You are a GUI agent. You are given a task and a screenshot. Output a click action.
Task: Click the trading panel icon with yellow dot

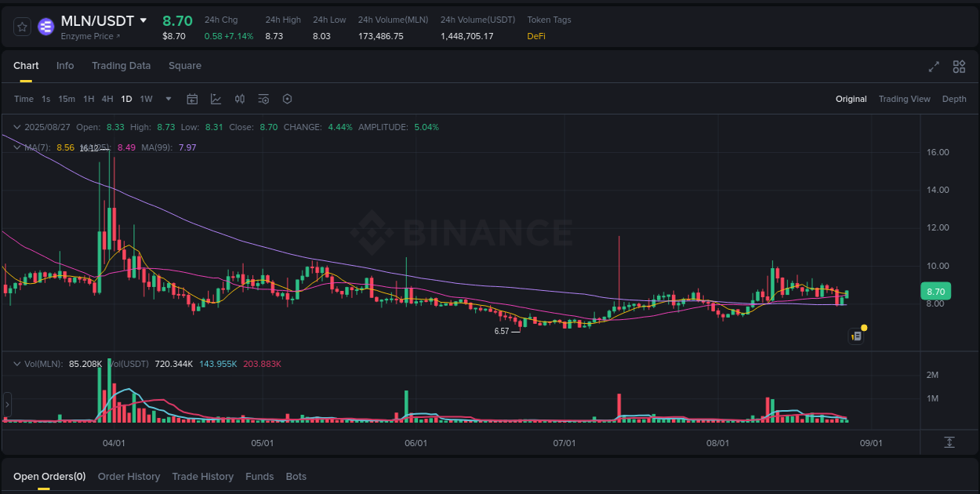(856, 336)
